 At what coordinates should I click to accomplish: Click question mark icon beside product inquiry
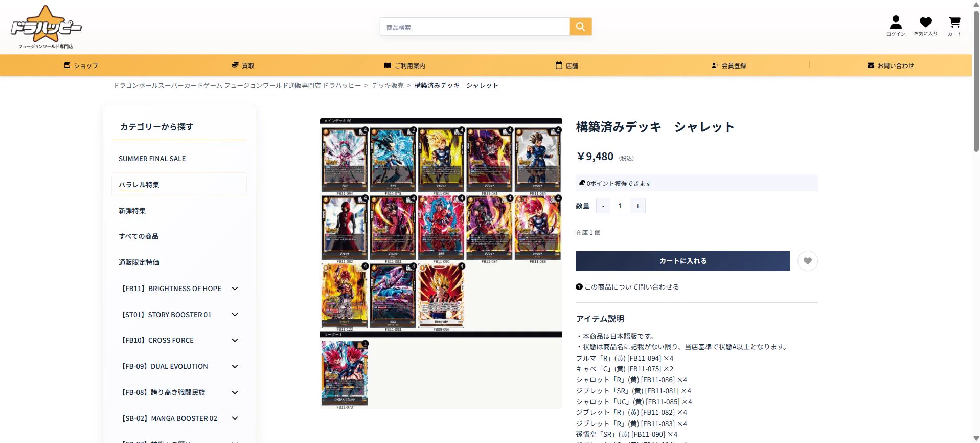tap(579, 287)
